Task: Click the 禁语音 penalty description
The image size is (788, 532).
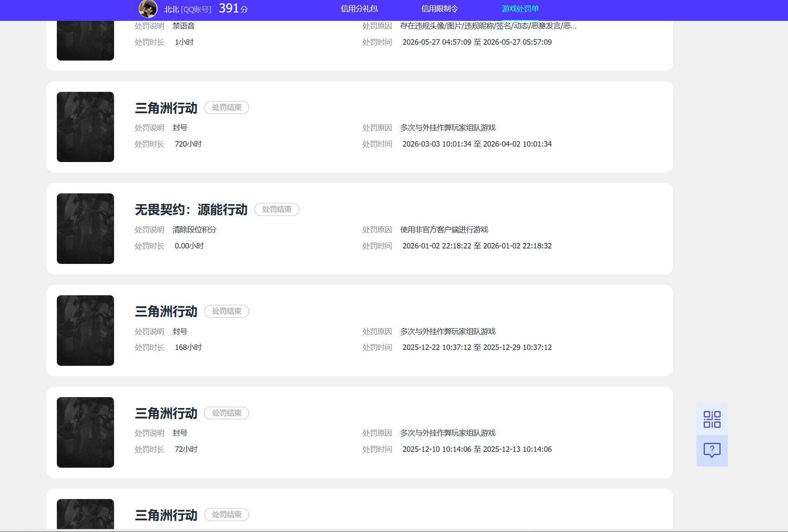Action: coord(183,26)
